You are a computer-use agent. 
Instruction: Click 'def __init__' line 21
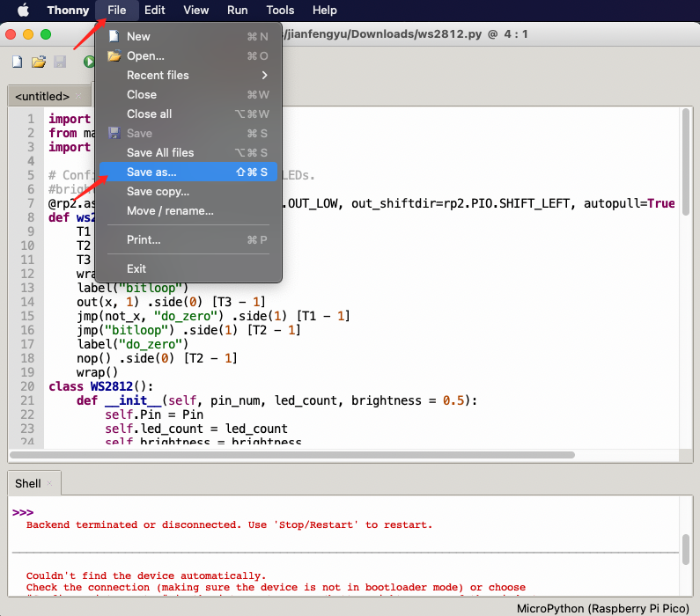[x=276, y=400]
